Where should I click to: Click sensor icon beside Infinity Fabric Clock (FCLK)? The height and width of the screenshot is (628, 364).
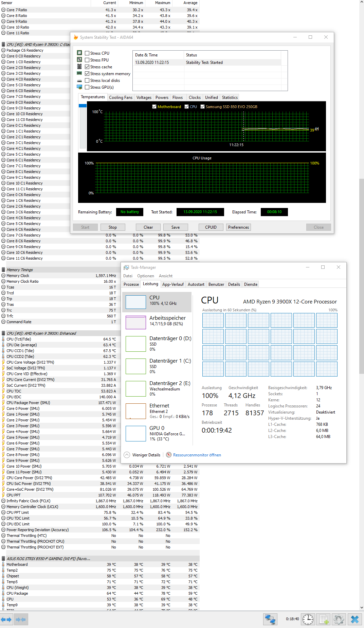[x=3, y=501]
